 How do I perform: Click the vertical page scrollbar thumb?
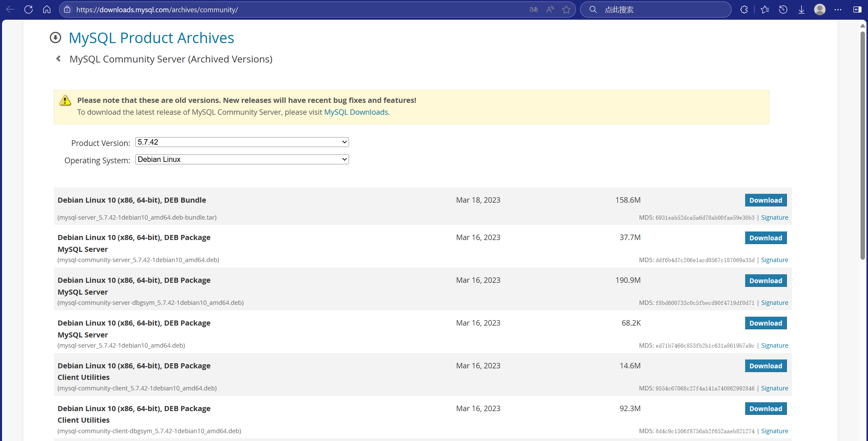(x=863, y=146)
